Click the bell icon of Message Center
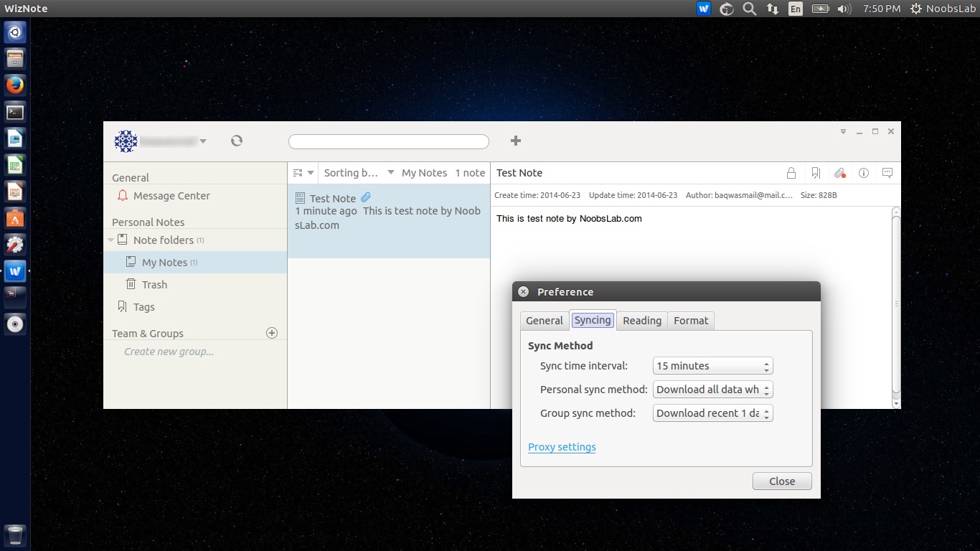 tap(122, 196)
